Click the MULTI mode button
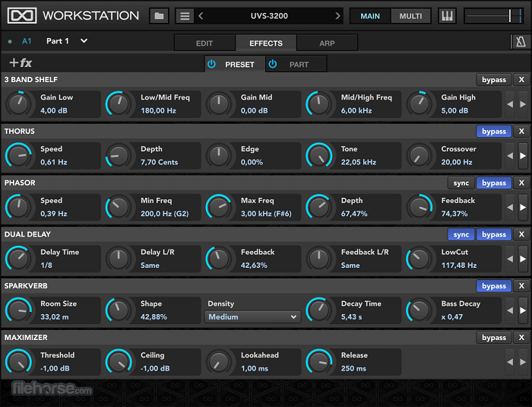This screenshot has width=532, height=407. pyautogui.click(x=410, y=16)
